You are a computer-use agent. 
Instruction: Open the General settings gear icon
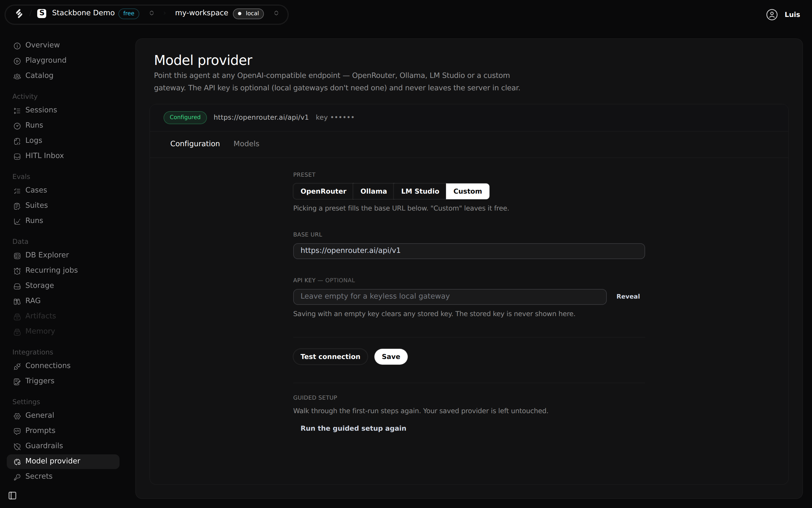(x=17, y=416)
